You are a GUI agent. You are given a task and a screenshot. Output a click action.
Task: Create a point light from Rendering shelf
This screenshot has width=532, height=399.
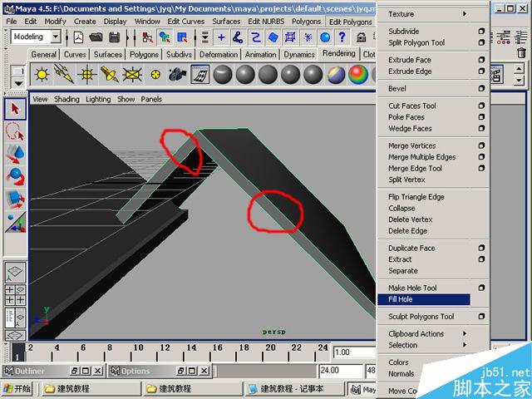(x=42, y=74)
